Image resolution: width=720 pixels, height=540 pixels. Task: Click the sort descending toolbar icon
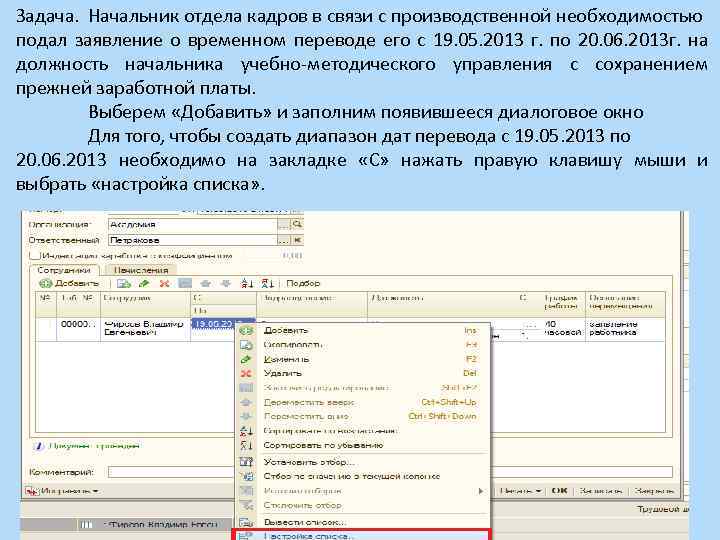[267, 284]
